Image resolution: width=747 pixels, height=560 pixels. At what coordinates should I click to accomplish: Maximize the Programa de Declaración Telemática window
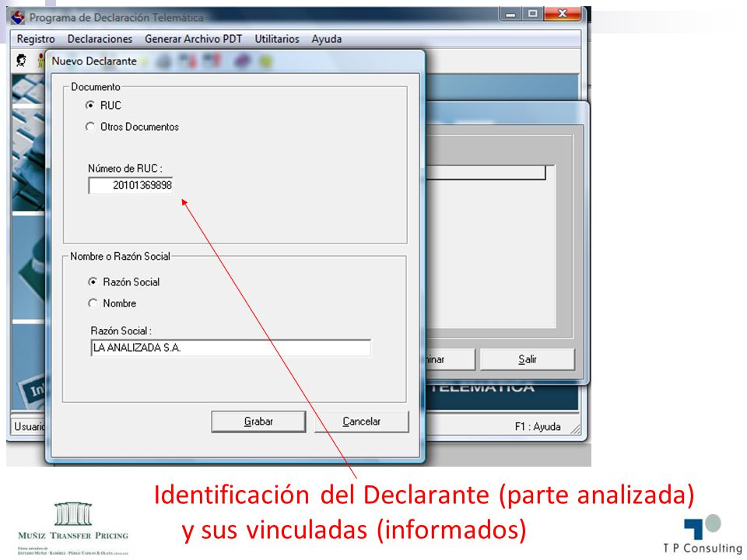coord(532,14)
